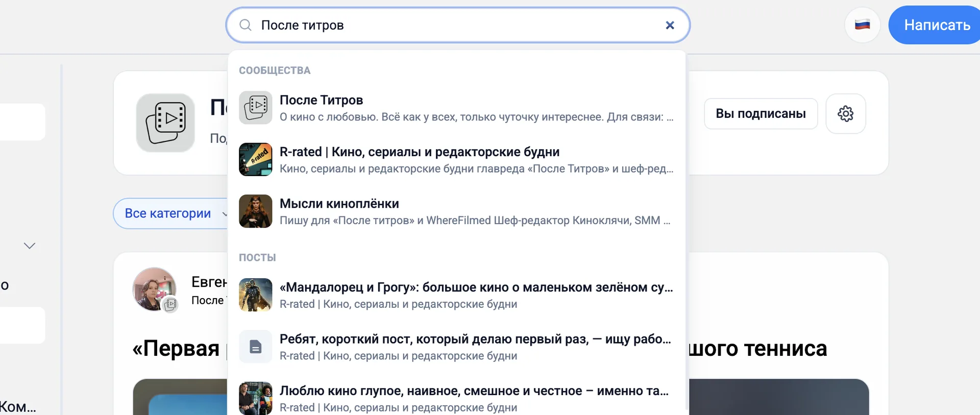Open the После Титров community avatar in results
The height and width of the screenshot is (415, 980).
255,108
